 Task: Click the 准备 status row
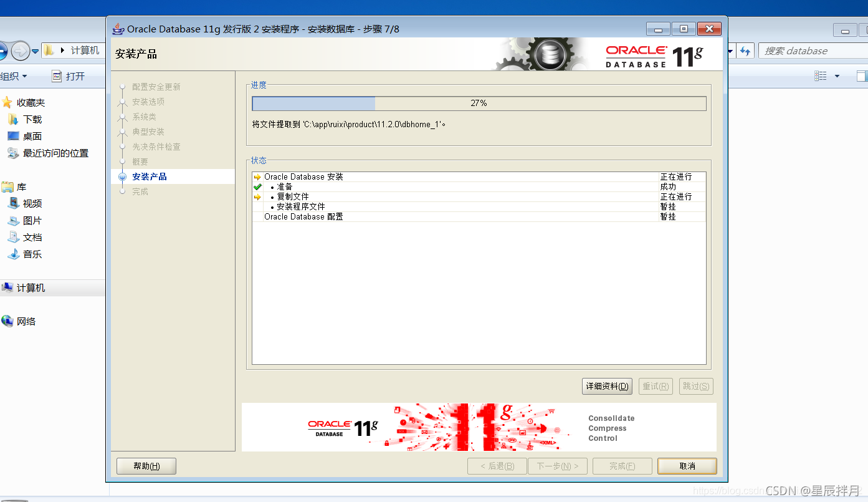click(x=479, y=187)
